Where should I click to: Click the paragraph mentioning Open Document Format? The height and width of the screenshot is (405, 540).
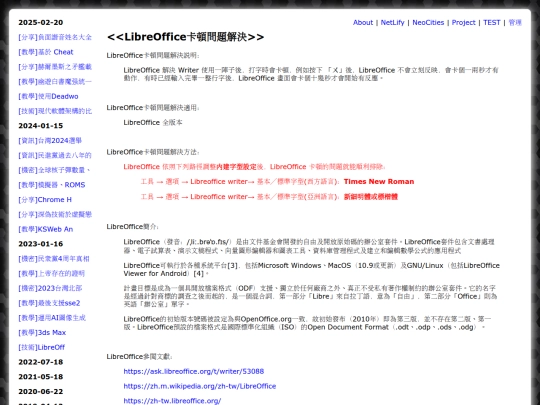(x=307, y=323)
